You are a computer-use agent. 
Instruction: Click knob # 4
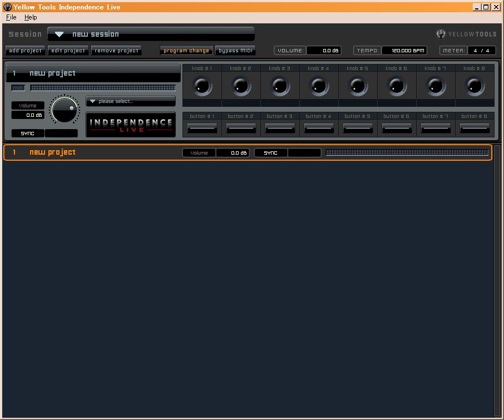tap(319, 86)
